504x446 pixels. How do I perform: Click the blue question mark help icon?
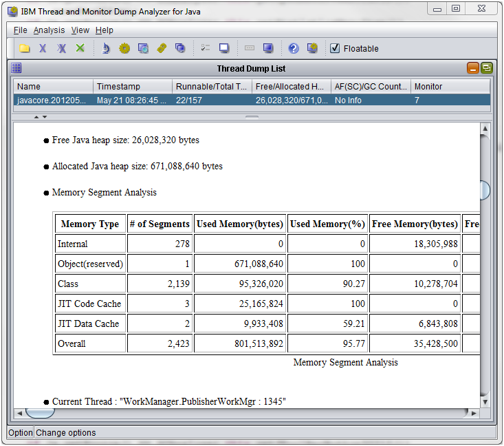[x=294, y=48]
